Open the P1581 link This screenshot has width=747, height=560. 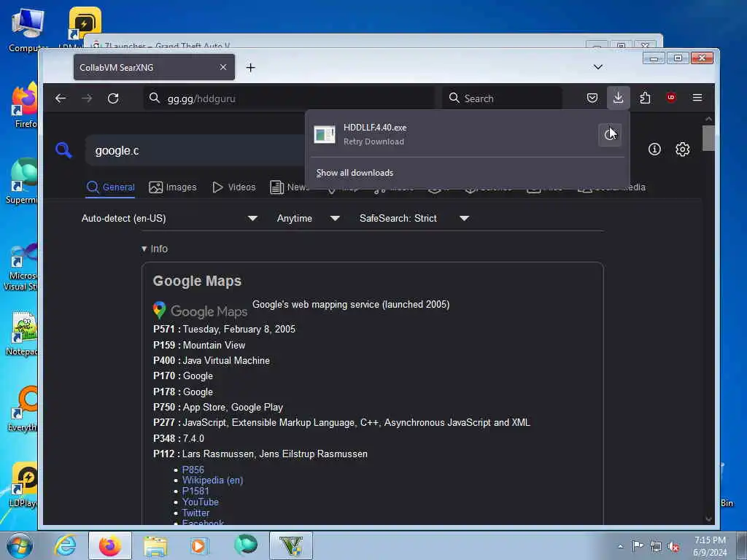196,491
